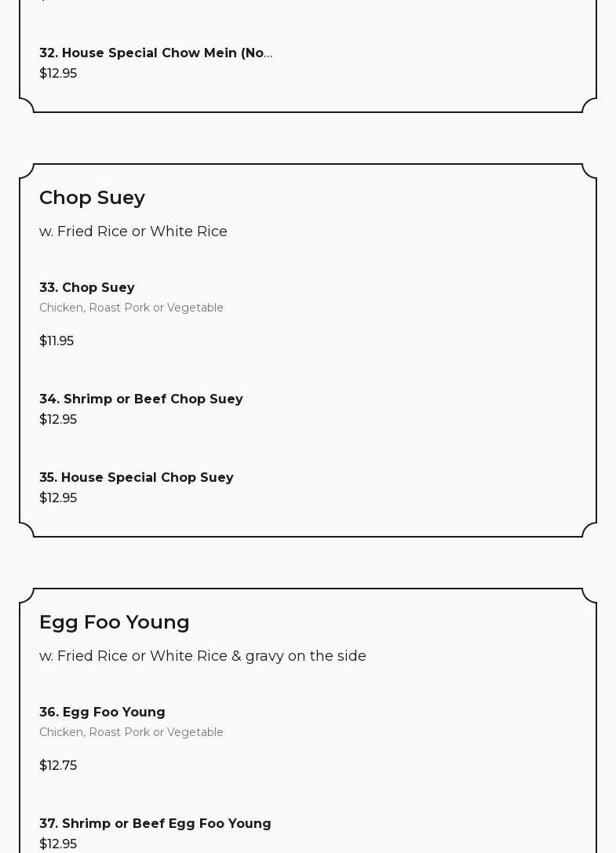Click the $12.95 price under item 35

(x=58, y=498)
